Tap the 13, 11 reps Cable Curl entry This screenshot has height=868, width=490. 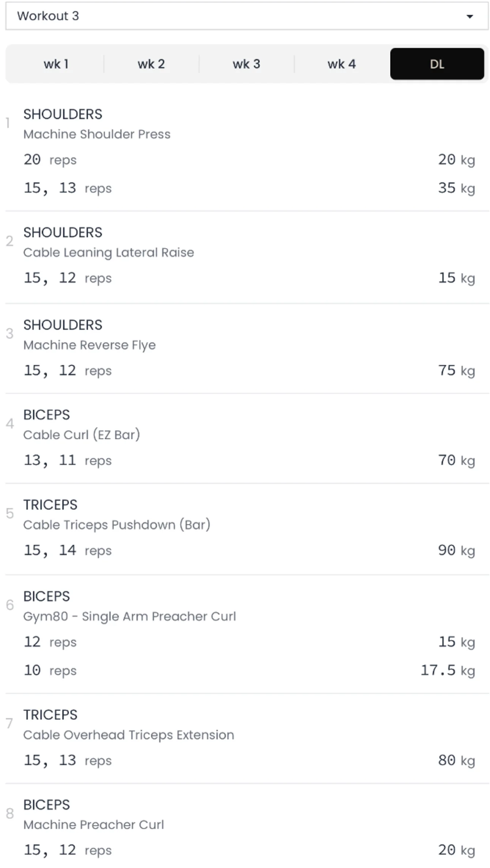click(x=68, y=461)
